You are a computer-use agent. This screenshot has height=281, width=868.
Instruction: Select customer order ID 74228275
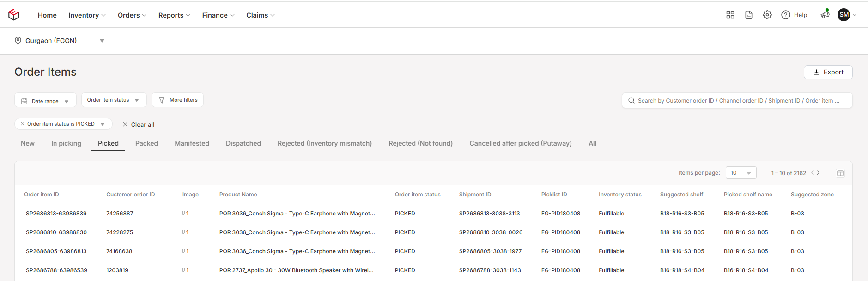(120, 232)
